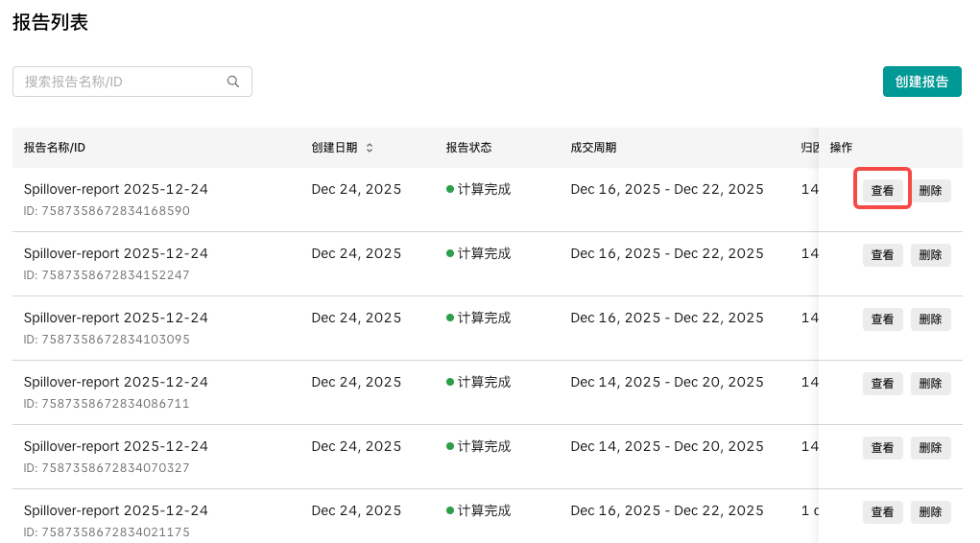Focus the 搜索报告名称/ID search field
Viewport: 980px width, 543px height.
tap(123, 82)
